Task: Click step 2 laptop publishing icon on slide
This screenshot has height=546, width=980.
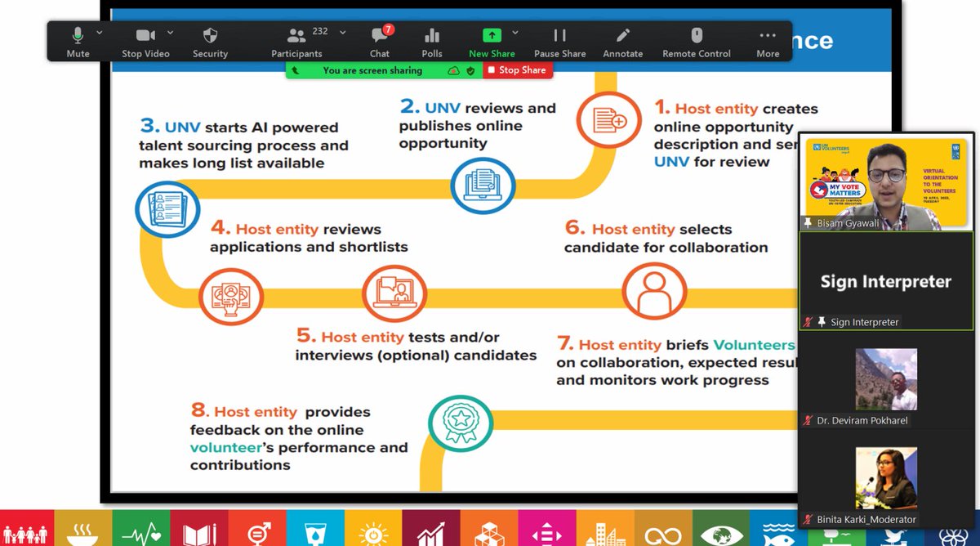Action: (x=483, y=186)
